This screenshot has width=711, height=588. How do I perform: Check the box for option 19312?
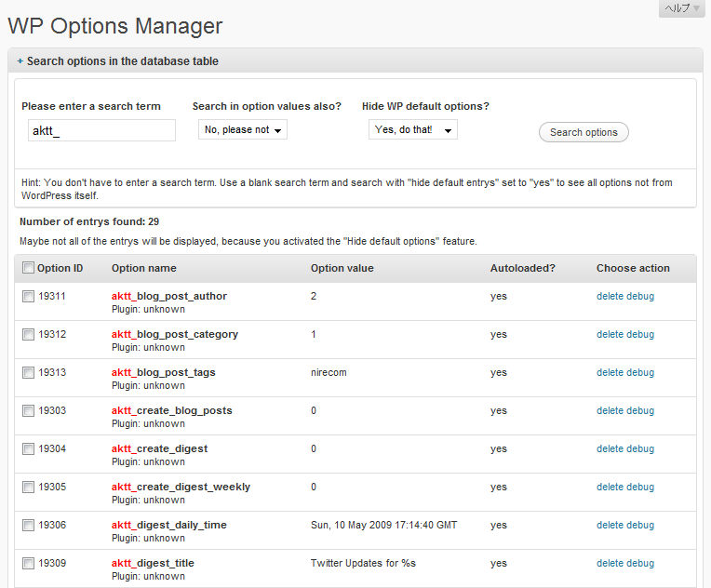28,335
